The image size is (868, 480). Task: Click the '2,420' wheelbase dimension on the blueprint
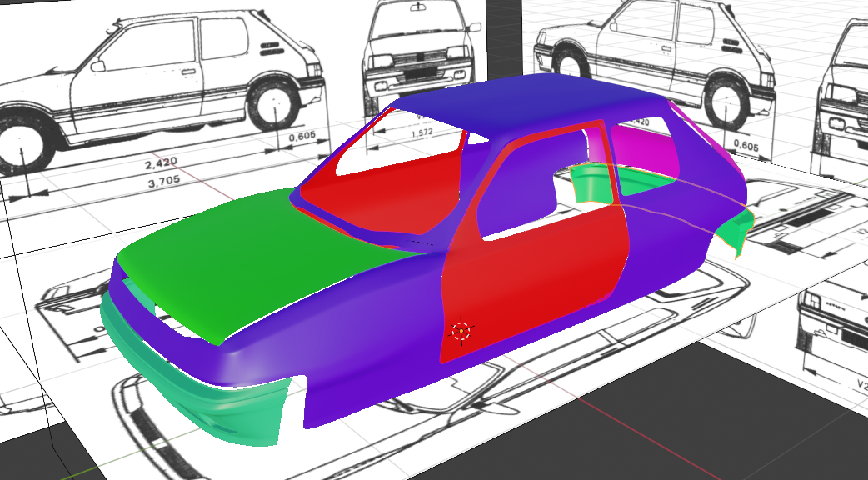pos(161,163)
